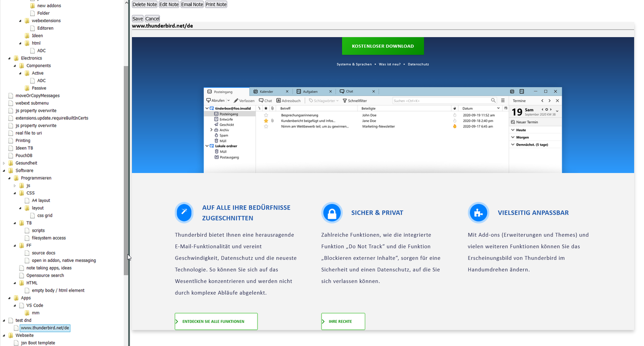Collapse the webextensions folder
The image size is (644, 346).
coord(21,21)
